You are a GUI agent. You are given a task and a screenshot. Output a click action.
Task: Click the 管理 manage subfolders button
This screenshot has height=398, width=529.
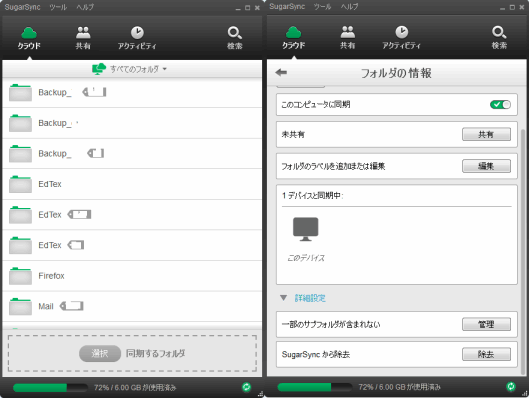pos(486,324)
